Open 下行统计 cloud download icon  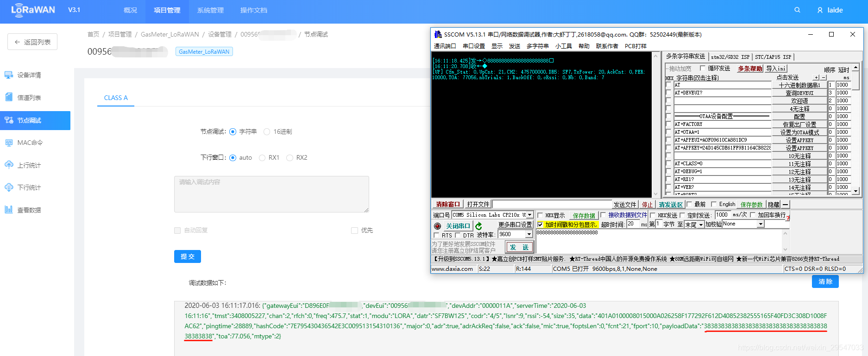(x=9, y=187)
